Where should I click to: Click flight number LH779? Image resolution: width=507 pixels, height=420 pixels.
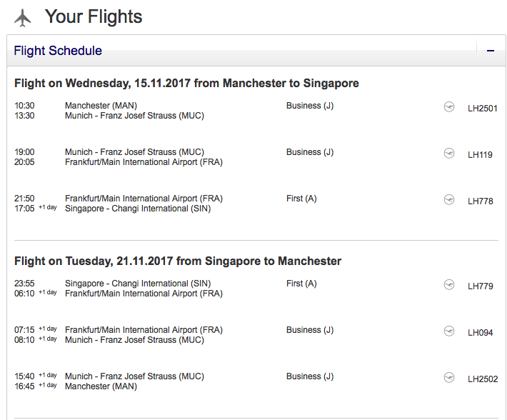coord(480,286)
